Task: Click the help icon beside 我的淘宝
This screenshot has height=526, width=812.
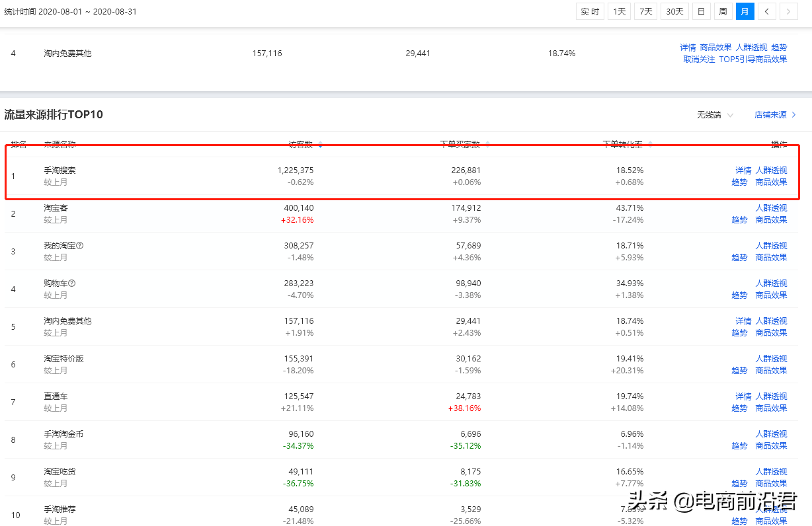Action: pyautogui.click(x=80, y=246)
